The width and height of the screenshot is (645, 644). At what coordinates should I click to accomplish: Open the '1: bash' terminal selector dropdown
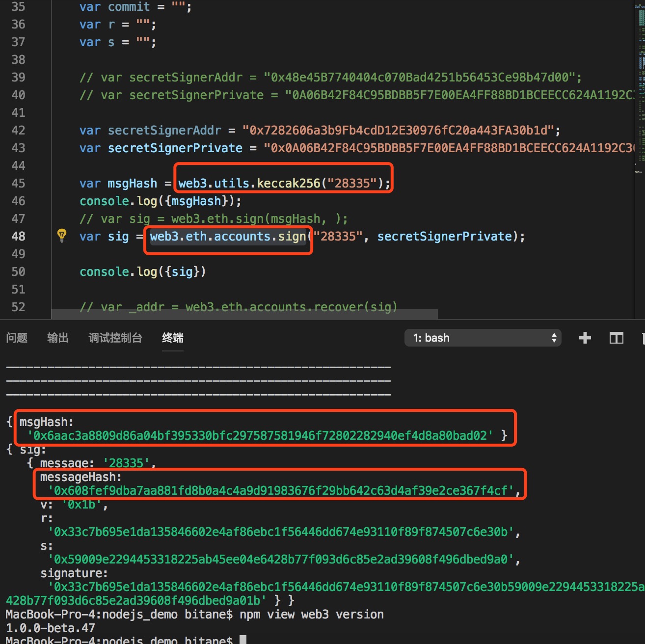tap(483, 337)
